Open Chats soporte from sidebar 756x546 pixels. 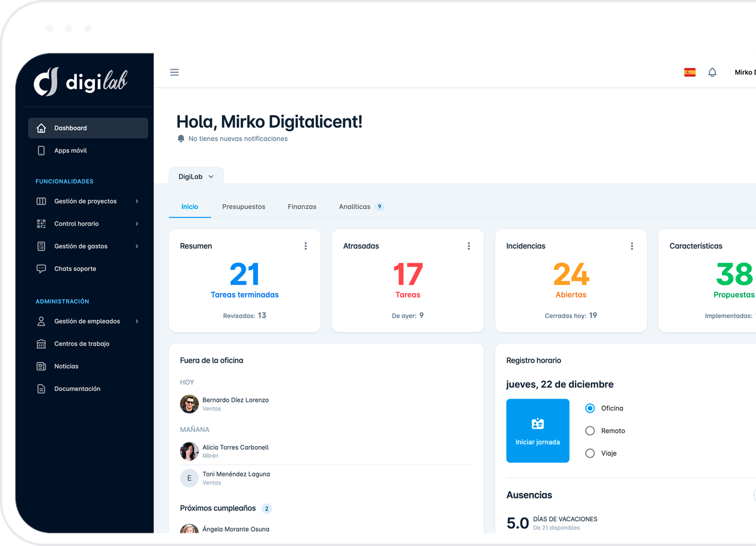pyautogui.click(x=75, y=269)
